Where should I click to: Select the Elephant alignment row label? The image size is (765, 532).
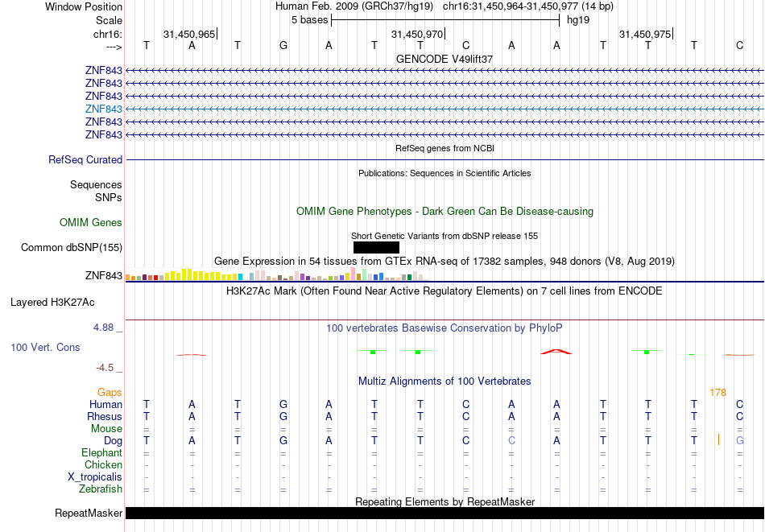[x=102, y=453]
